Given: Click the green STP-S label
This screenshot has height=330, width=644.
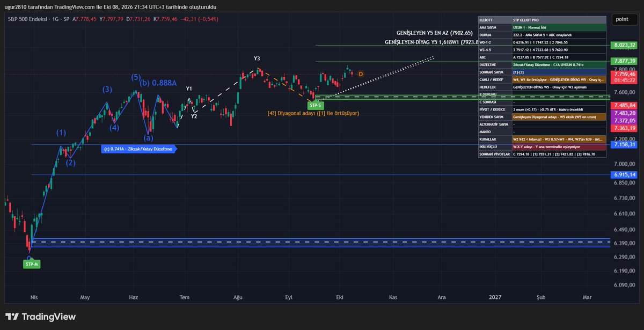Looking at the screenshot, I should coord(315,105).
